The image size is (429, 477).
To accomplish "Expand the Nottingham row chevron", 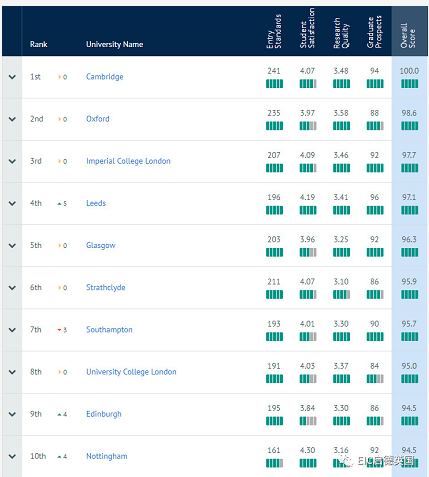I will pyautogui.click(x=12, y=456).
